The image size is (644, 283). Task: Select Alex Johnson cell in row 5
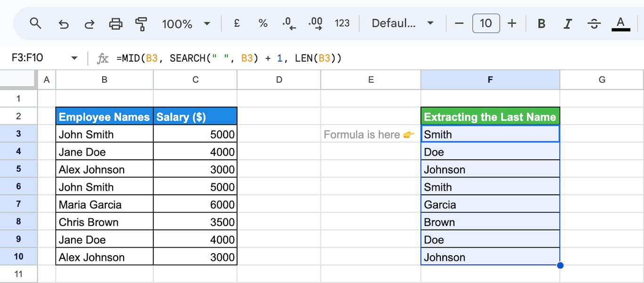(x=105, y=169)
